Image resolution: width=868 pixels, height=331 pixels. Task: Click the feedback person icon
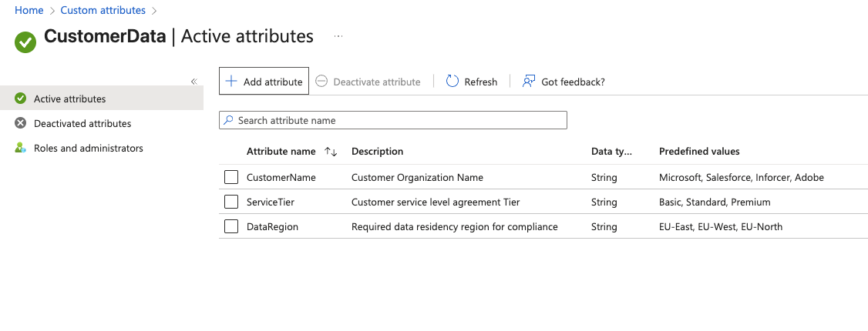click(x=529, y=82)
